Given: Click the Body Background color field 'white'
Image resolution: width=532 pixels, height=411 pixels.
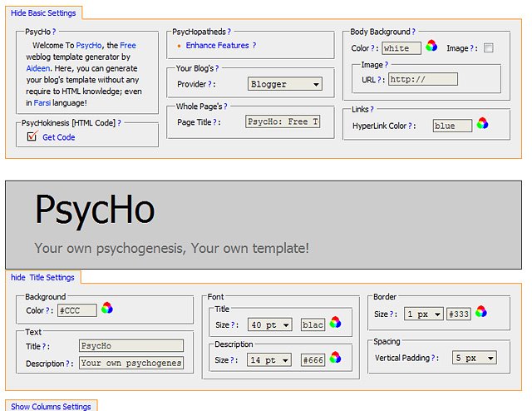Looking at the screenshot, I should (x=401, y=48).
